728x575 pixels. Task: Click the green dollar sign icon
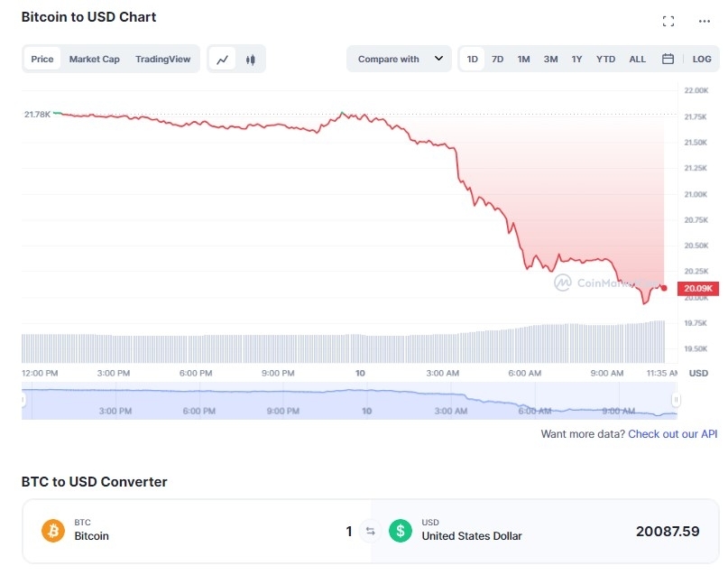click(401, 531)
